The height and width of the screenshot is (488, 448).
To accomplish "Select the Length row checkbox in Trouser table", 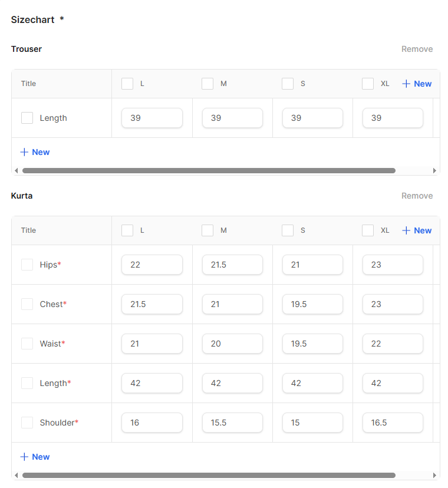I will pos(27,118).
